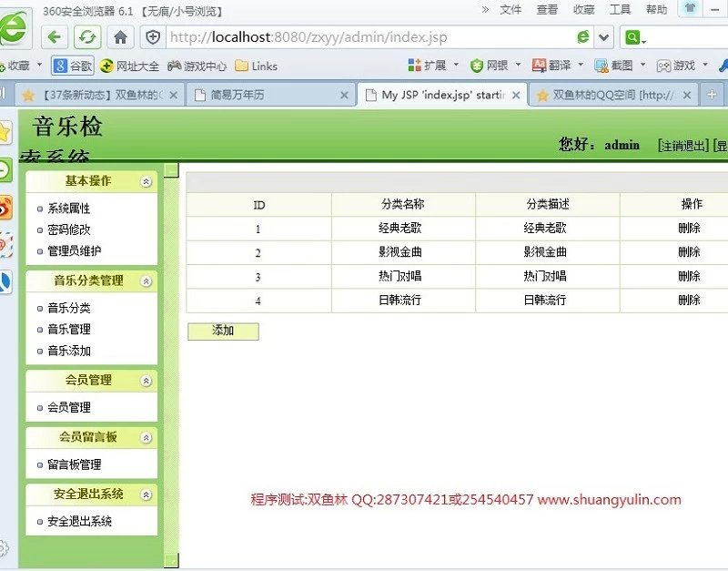Screen dimensions: 728x571
Task: Open the 会员管理 sidebar link
Action: pos(69,407)
